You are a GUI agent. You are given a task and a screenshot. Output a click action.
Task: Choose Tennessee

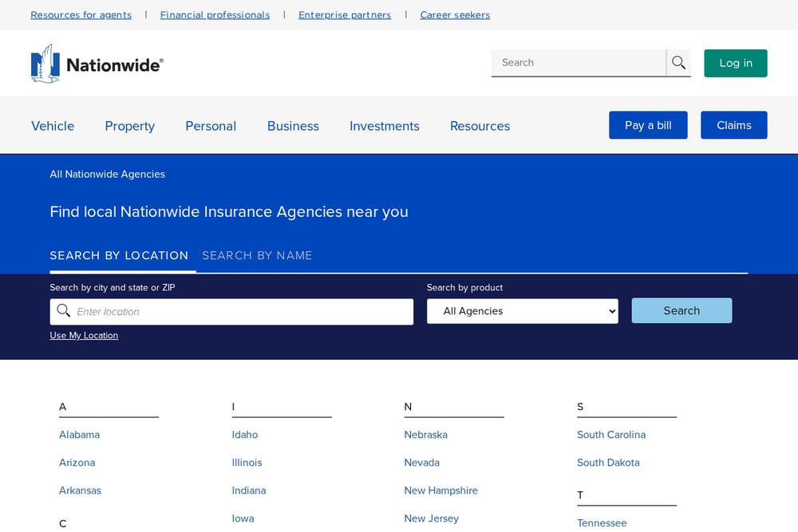pos(602,523)
